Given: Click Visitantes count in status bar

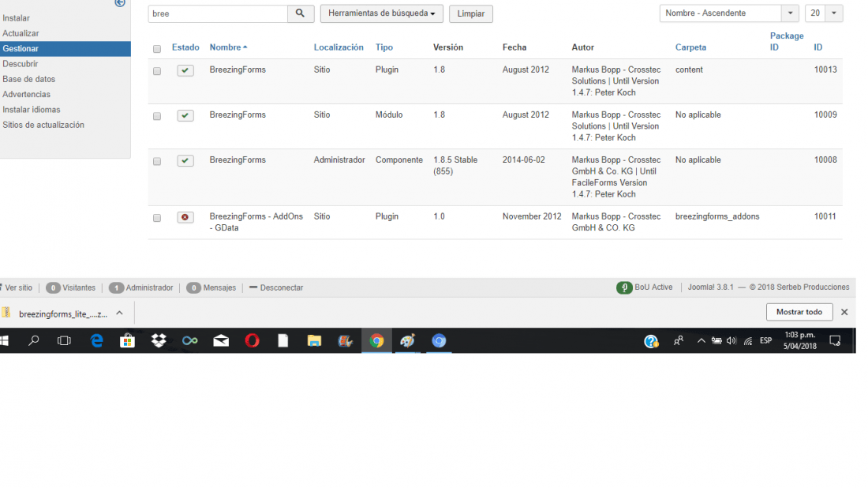Looking at the screenshot, I should click(71, 287).
